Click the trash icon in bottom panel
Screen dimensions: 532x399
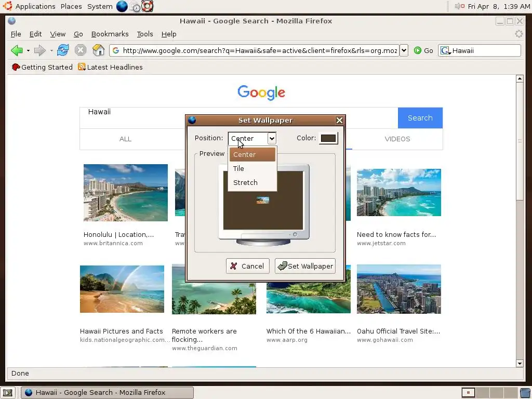pyautogui.click(x=525, y=393)
